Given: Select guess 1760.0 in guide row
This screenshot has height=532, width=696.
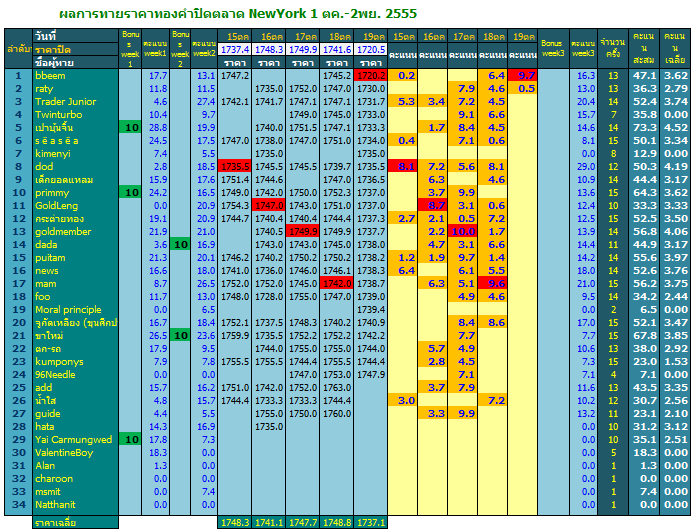Looking at the screenshot, I should click(x=337, y=414).
